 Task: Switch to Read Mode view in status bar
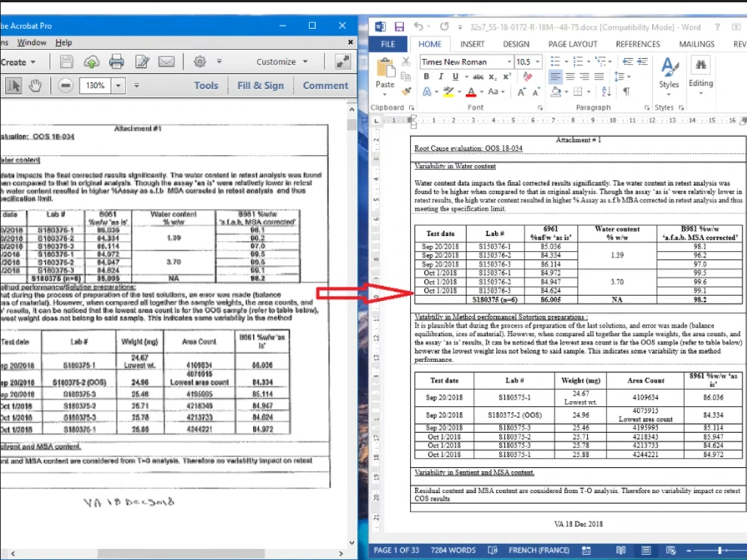[x=620, y=550]
